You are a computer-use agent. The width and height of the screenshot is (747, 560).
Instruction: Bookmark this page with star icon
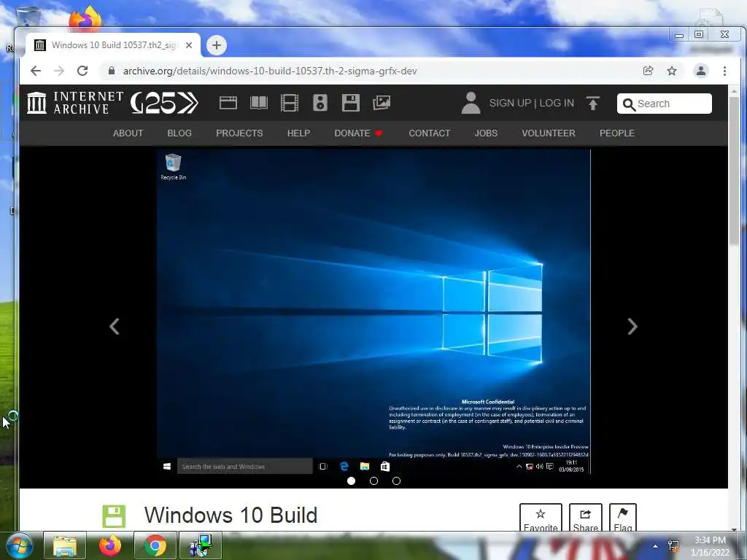click(672, 71)
